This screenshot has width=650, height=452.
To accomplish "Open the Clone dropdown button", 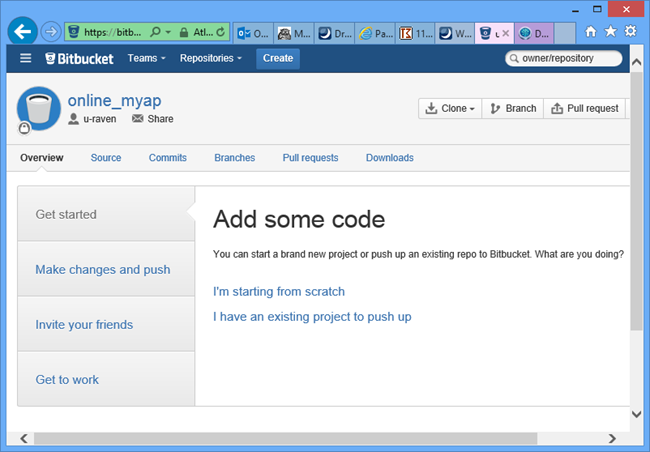I will 450,108.
